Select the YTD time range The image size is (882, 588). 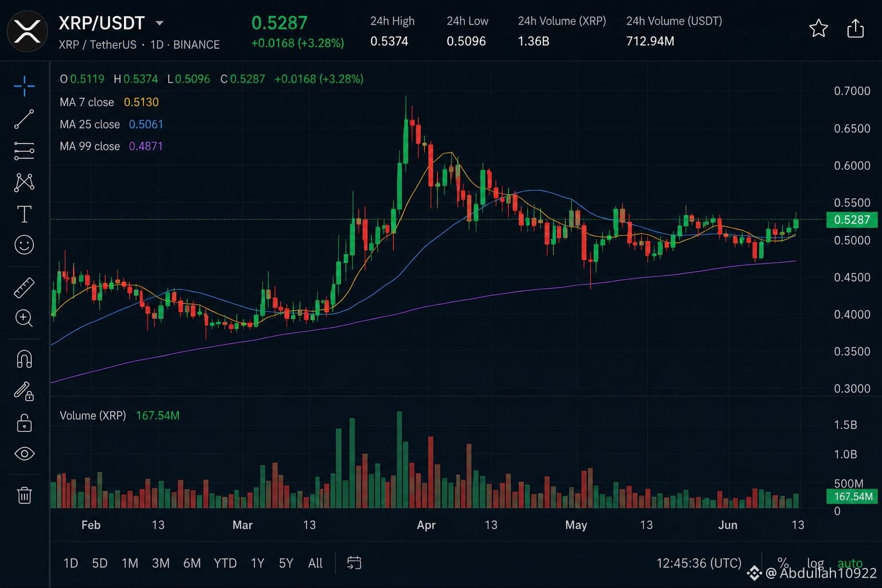[225, 563]
